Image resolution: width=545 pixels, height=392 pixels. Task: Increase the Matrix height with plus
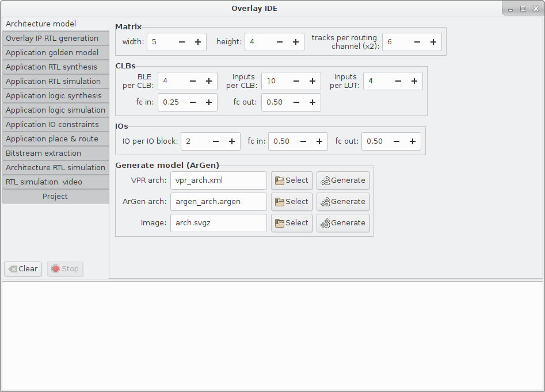click(x=296, y=42)
